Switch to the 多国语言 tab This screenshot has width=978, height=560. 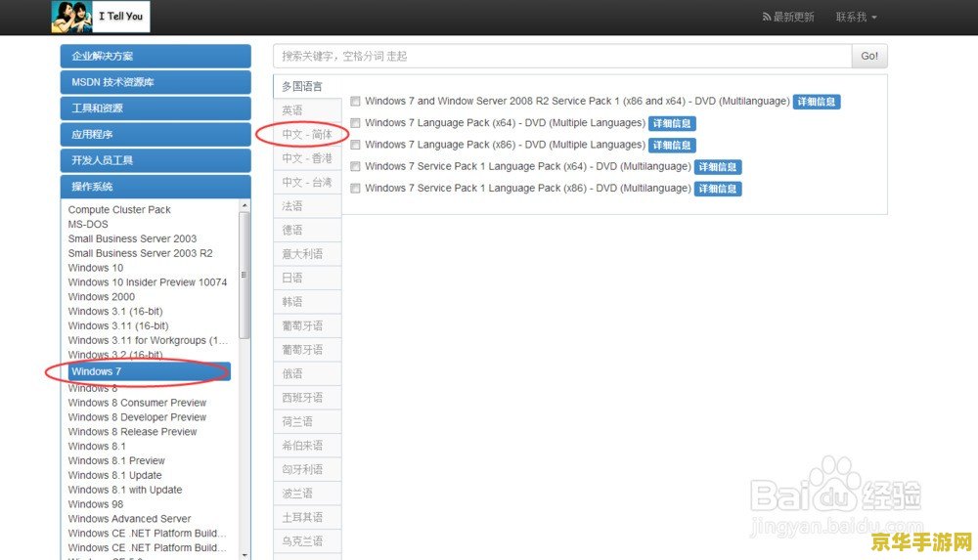coord(307,87)
